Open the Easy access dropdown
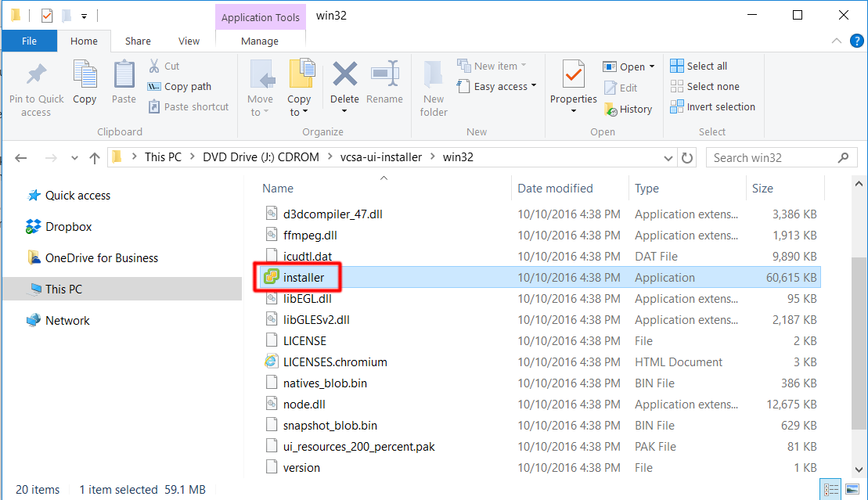The image size is (868, 500). (x=496, y=86)
